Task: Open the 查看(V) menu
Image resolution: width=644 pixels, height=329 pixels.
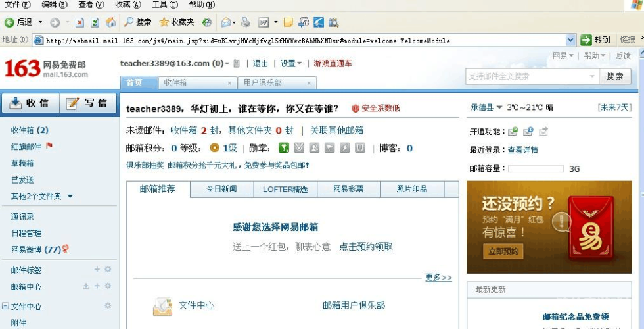Action: pyautogui.click(x=91, y=5)
